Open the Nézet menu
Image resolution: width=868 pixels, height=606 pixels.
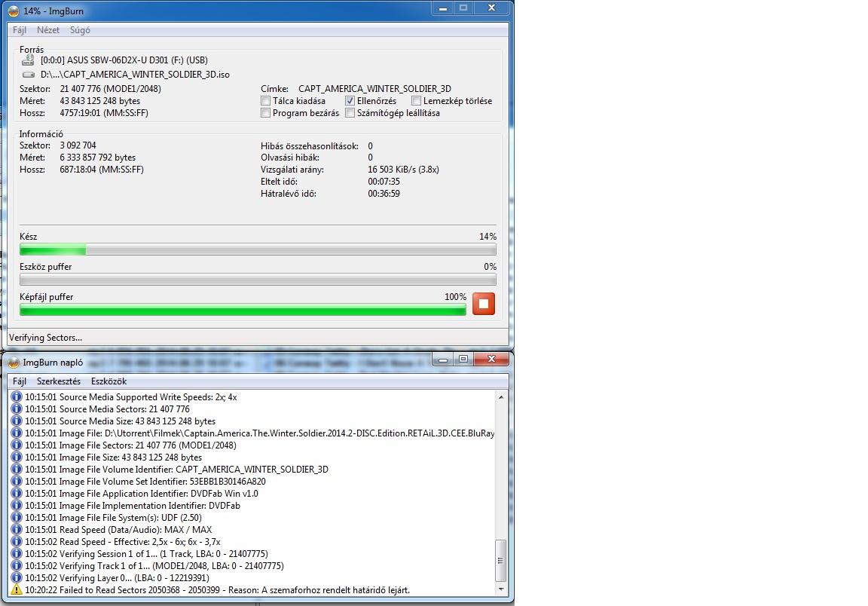pos(48,30)
